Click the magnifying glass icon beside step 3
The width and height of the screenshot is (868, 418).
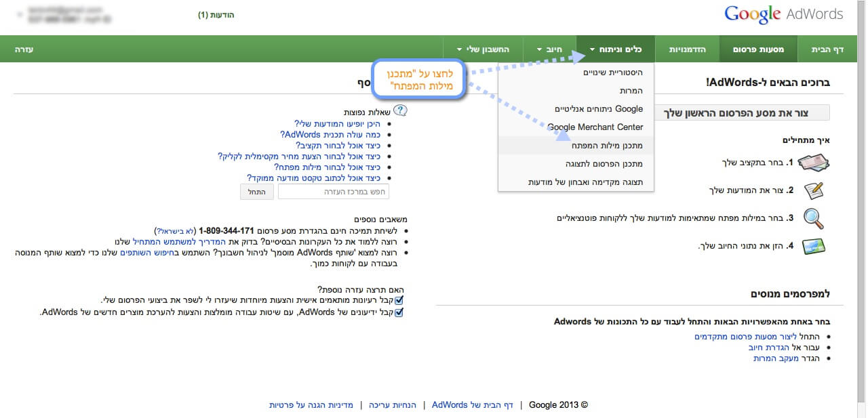tap(814, 218)
